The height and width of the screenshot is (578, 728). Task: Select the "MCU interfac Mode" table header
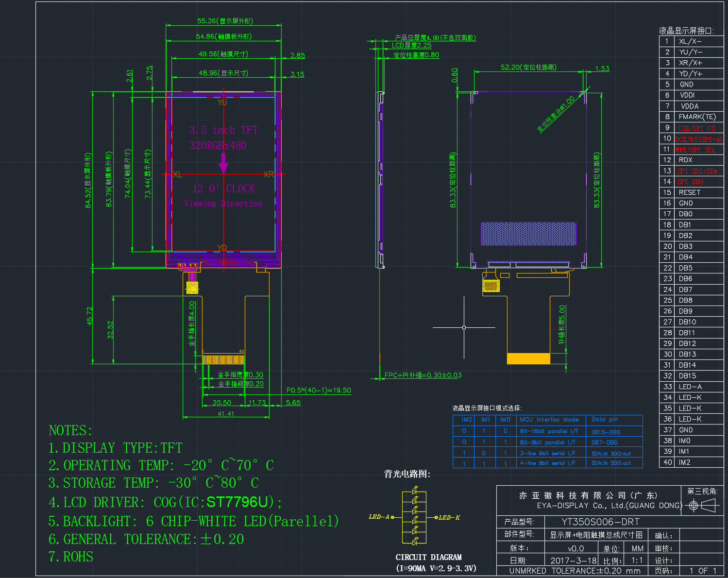point(549,420)
